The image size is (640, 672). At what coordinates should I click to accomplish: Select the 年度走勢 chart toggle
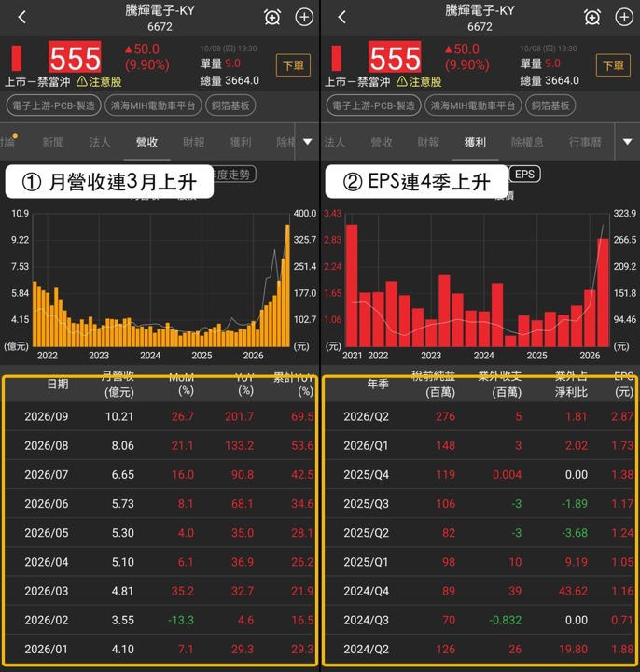coord(234,175)
